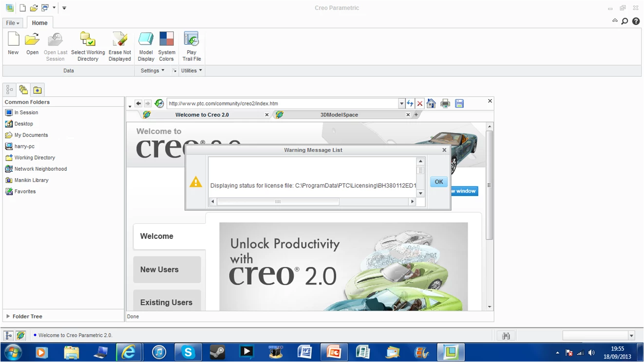This screenshot has height=362, width=644.
Task: Click the binoculars find icon in status bar
Action: coord(506,335)
